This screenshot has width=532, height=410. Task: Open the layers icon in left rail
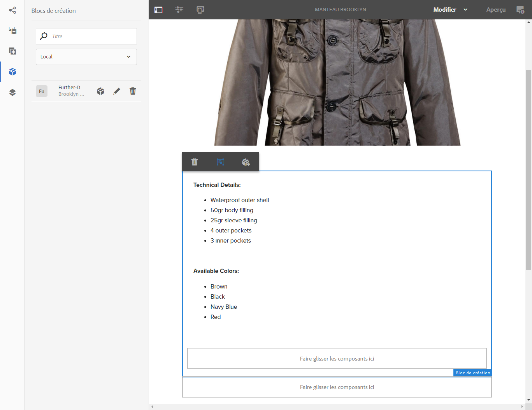(x=12, y=92)
